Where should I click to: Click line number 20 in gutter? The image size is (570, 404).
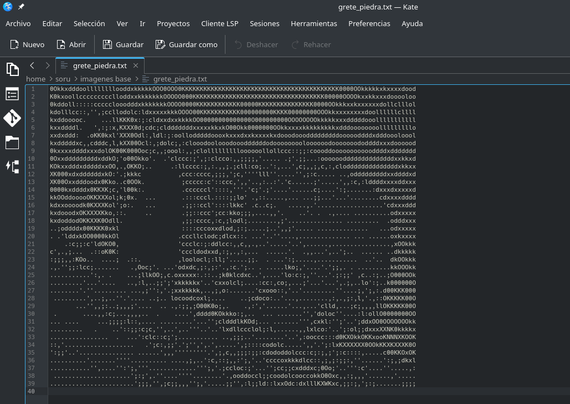tap(32, 236)
